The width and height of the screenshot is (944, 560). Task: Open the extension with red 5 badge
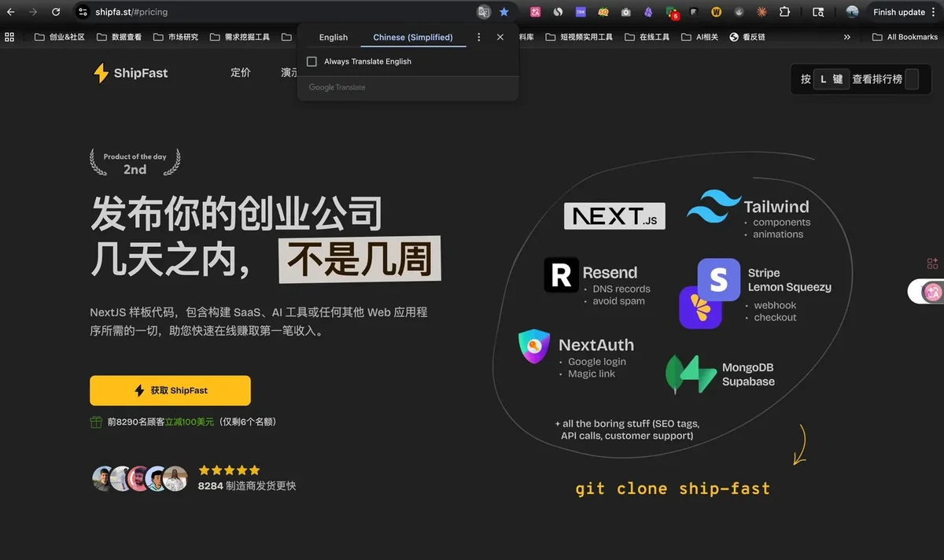(672, 13)
